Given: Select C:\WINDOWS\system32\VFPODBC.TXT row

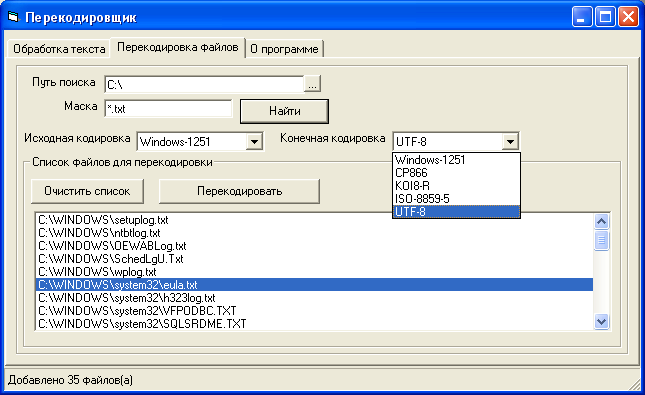Looking at the screenshot, I should pos(314,311).
